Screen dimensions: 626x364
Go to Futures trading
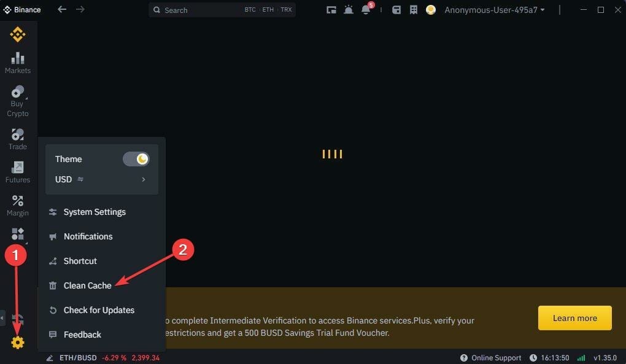click(17, 172)
